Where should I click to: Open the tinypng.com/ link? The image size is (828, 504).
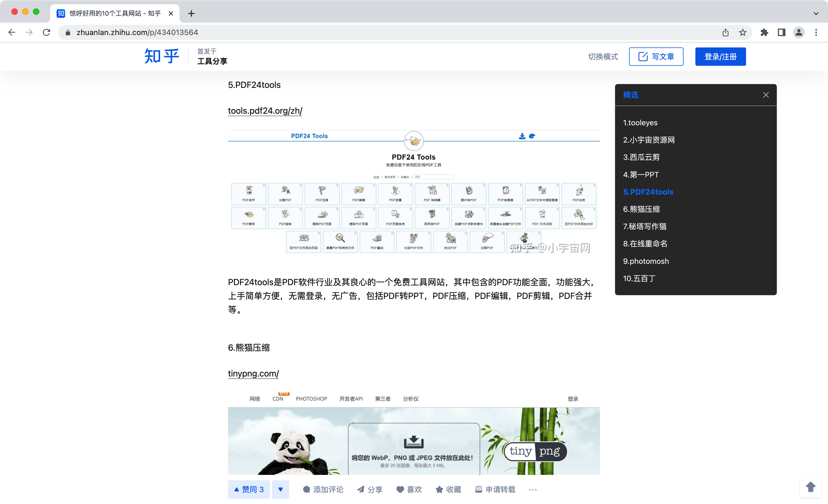[253, 373]
